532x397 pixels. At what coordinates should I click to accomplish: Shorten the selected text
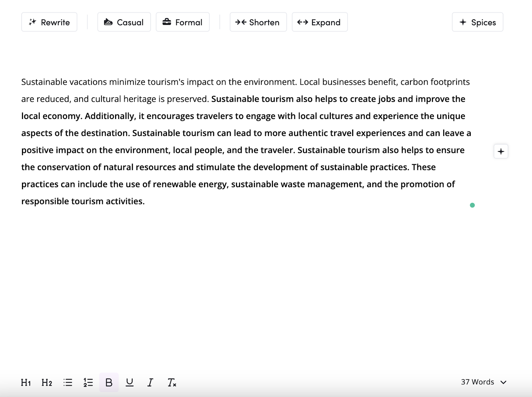(258, 22)
